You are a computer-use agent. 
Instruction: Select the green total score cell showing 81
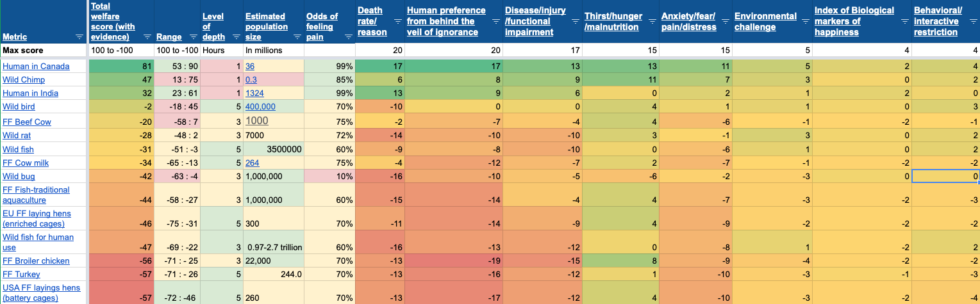(x=120, y=66)
